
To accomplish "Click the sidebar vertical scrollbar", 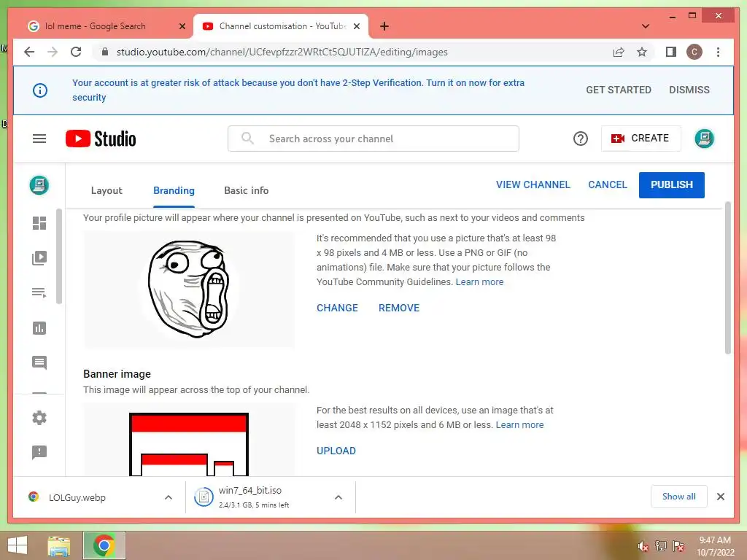I will click(59, 256).
